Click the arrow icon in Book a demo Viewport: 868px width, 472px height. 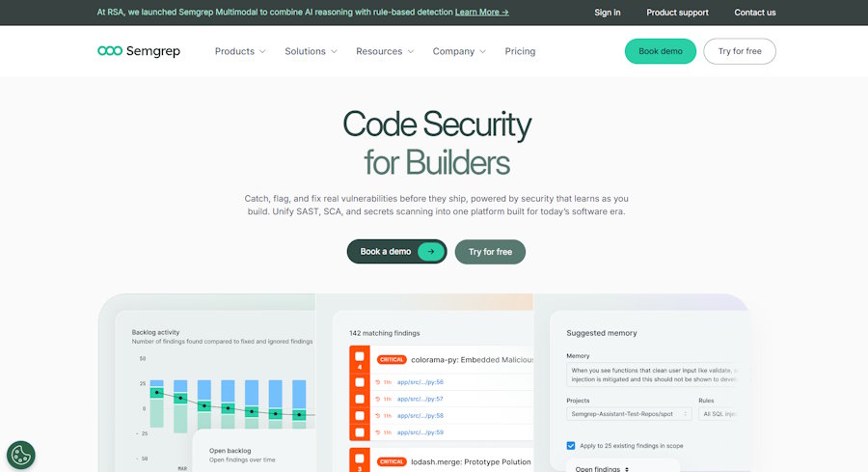pos(431,252)
